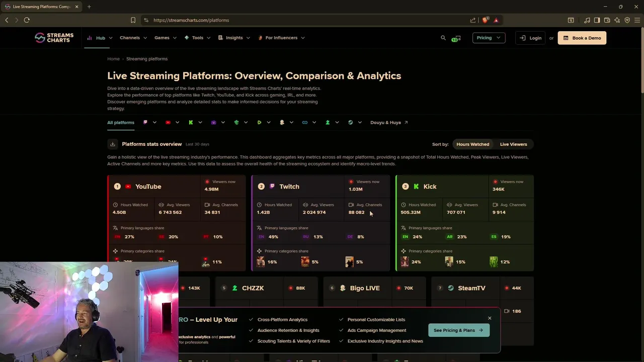Download platforms stats overview via download icon
This screenshot has width=644, height=362.
pyautogui.click(x=113, y=144)
